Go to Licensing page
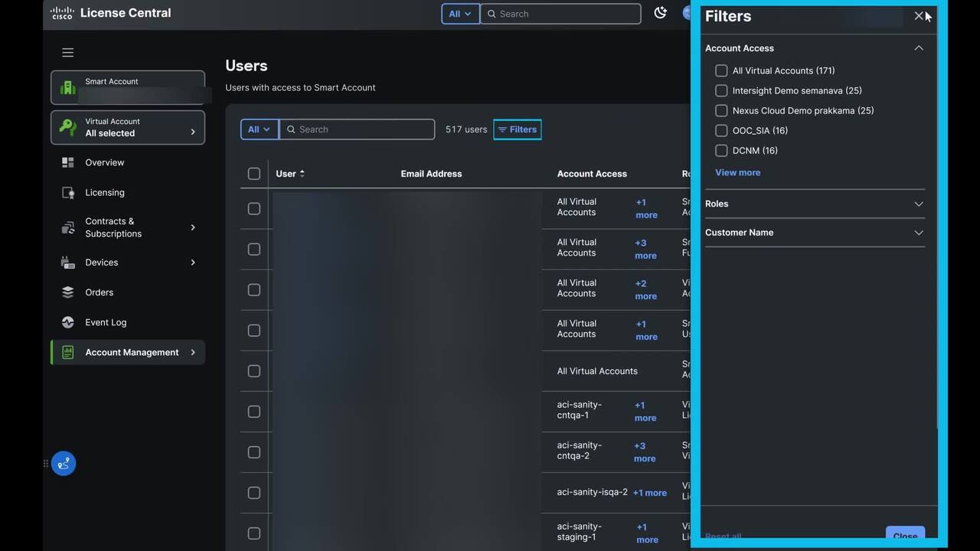980x551 pixels. tap(104, 193)
